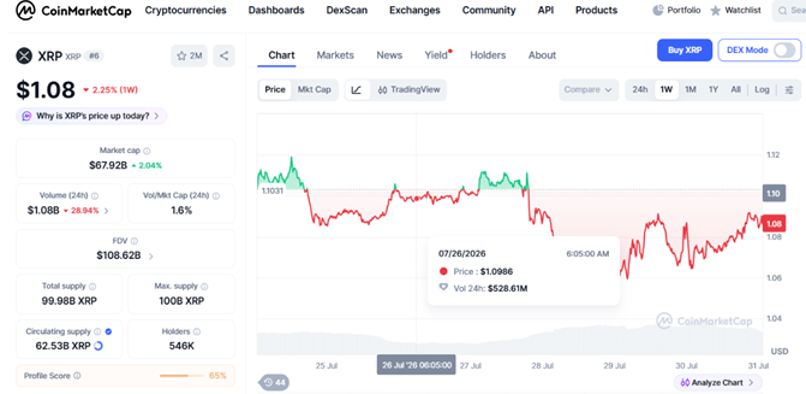Click Analyze Chart button
This screenshot has width=806, height=394.
[718, 383]
